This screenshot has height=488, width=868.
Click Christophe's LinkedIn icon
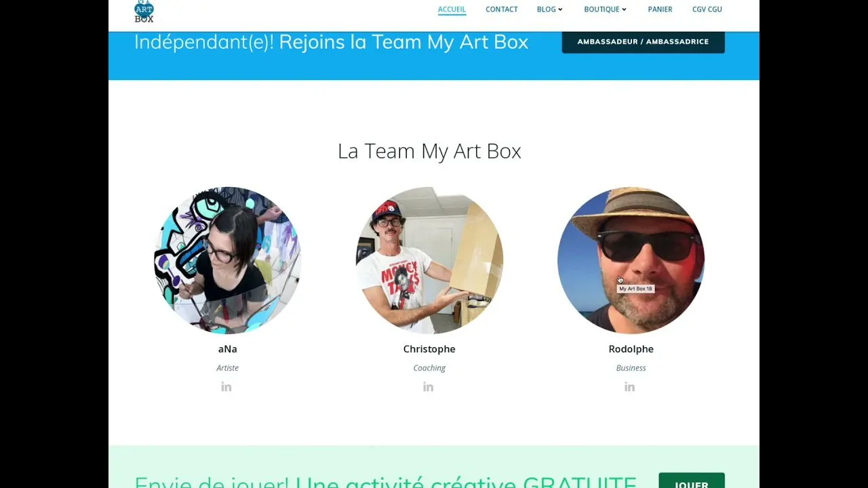[428, 386]
